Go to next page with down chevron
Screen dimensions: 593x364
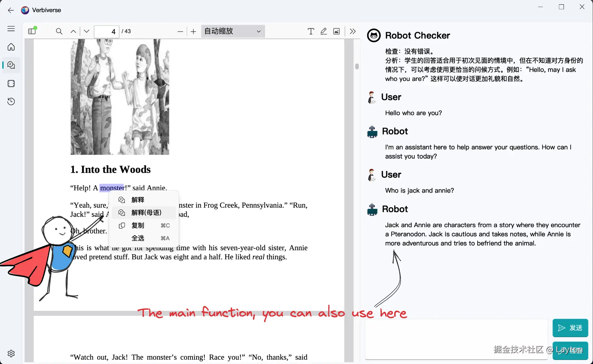pyautogui.click(x=86, y=31)
